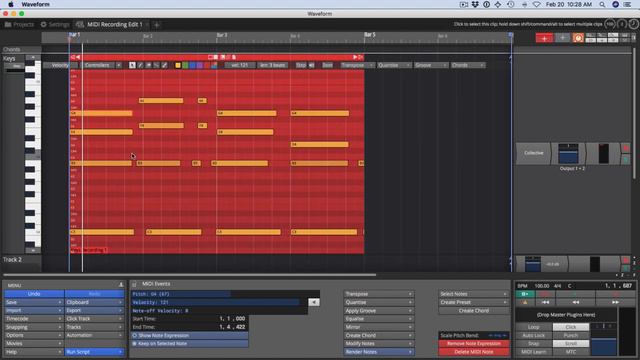Image resolution: width=640 pixels, height=360 pixels.
Task: Switch to the Projects tab
Action: (19, 24)
